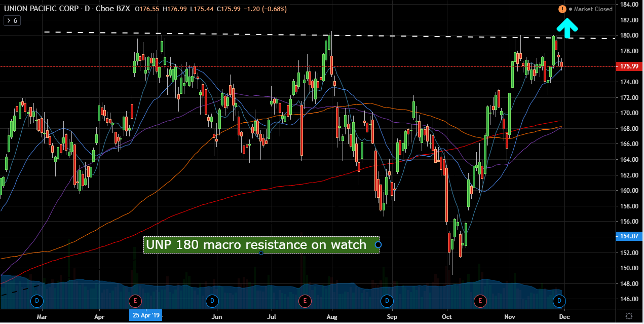Open the dividend marker just before September
This screenshot has width=644, height=324.
click(x=387, y=301)
